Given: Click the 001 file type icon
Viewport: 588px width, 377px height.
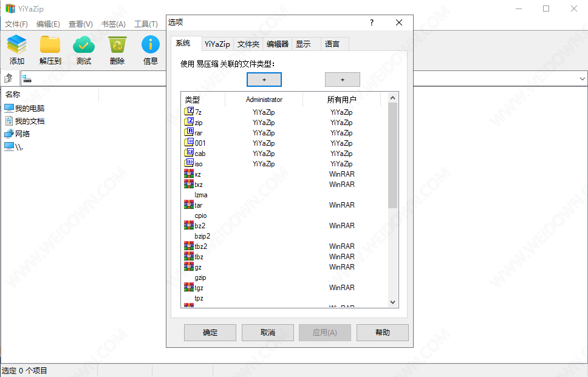Looking at the screenshot, I should [189, 143].
